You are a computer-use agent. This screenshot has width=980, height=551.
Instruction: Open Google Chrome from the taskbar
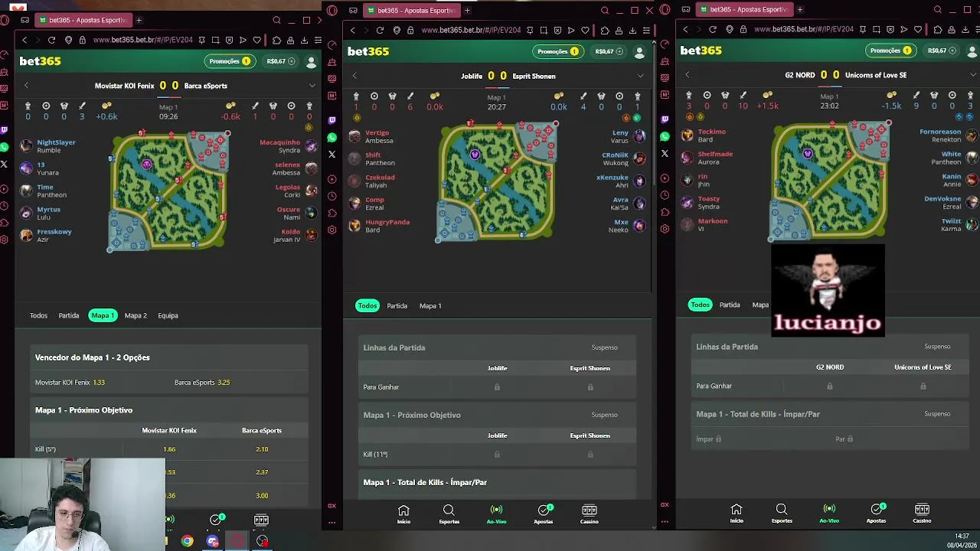click(187, 541)
